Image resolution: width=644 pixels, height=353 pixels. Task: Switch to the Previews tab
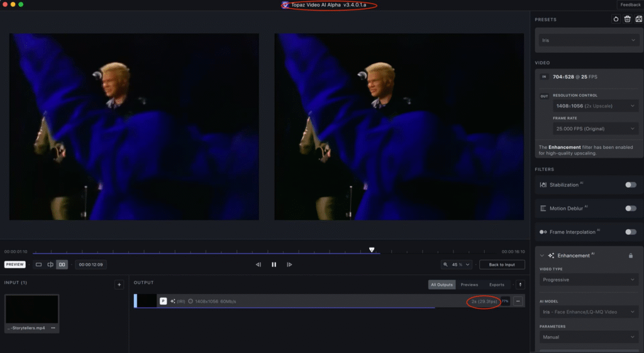click(469, 285)
